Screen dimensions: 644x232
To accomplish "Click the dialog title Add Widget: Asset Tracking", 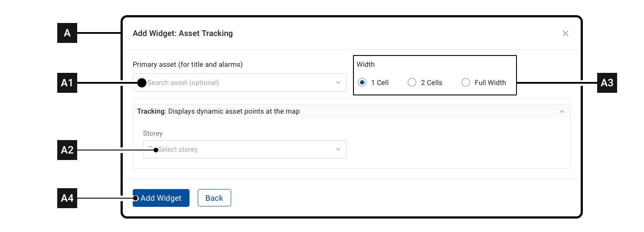I will tap(183, 33).
